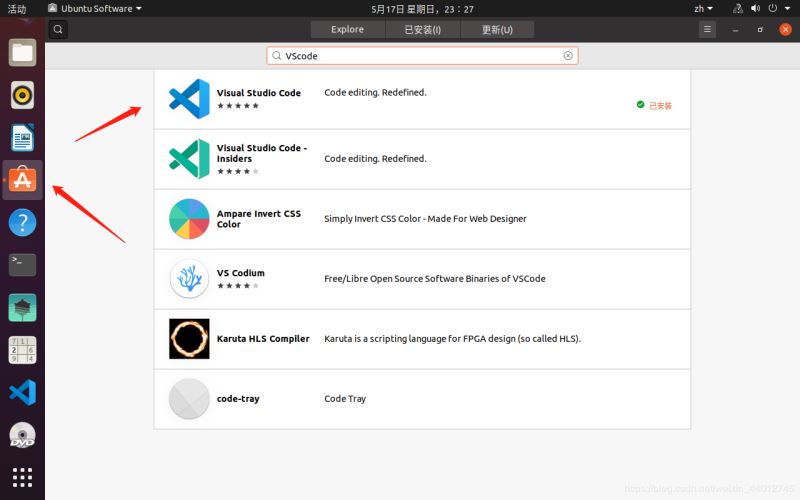Select the VS Codium title
The height and width of the screenshot is (500, 800).
[x=241, y=273]
